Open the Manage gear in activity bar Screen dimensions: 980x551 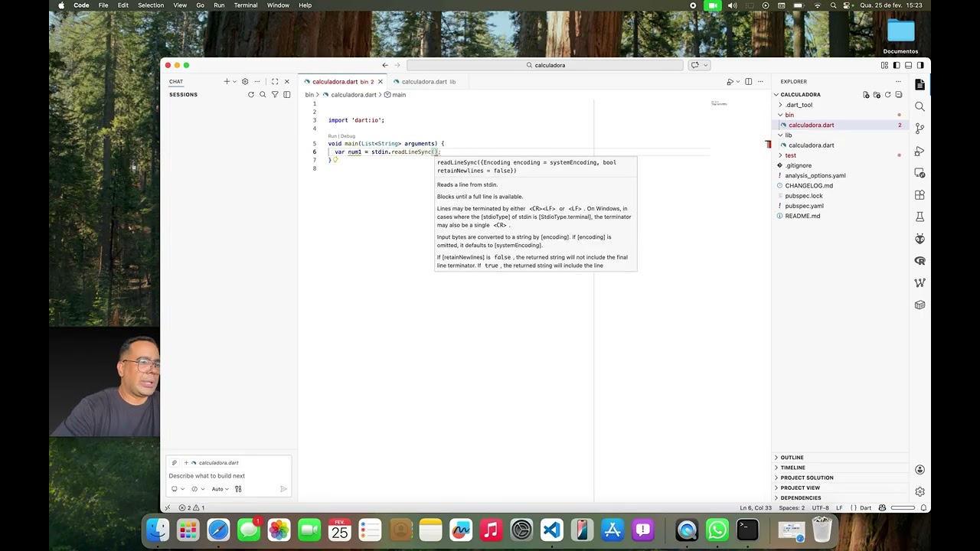[920, 491]
